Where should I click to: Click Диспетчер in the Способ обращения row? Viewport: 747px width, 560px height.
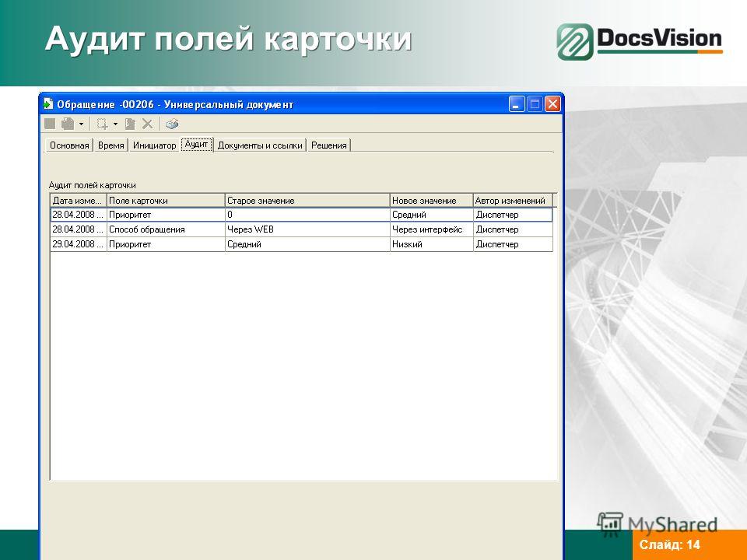513,229
